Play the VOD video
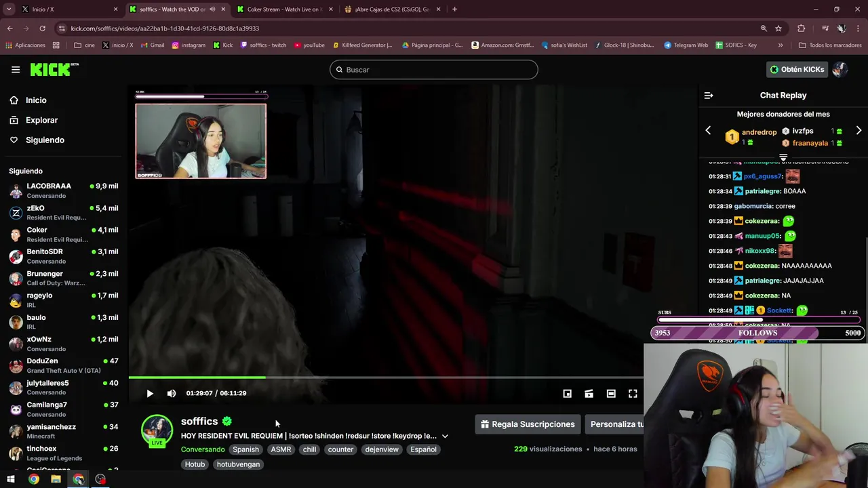This screenshot has height=488, width=868. click(x=150, y=393)
